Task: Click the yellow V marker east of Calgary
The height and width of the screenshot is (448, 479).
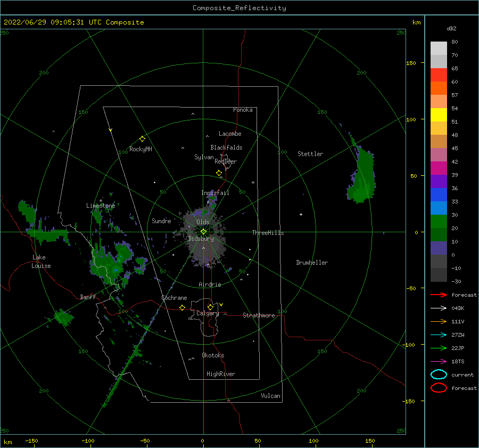Action: [221, 305]
